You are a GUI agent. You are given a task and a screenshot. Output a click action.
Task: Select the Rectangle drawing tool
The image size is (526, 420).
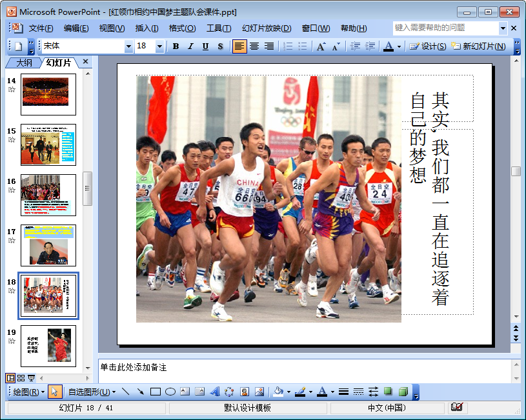156,392
